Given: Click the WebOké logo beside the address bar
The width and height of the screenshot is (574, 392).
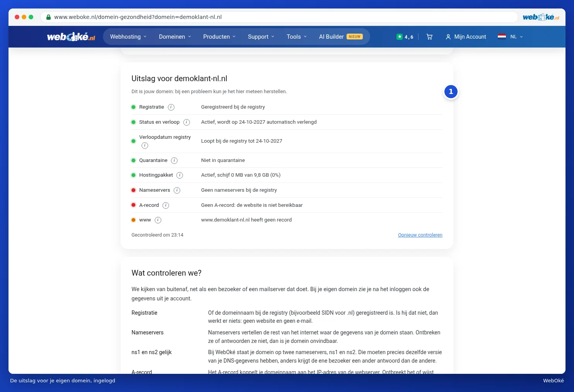Looking at the screenshot, I should click(x=541, y=17).
